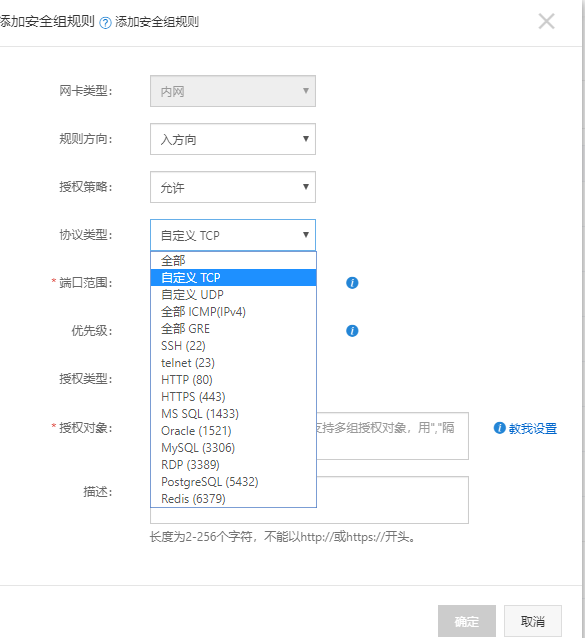Open the 教我设置 help link
The width and height of the screenshot is (585, 638).
(533, 428)
